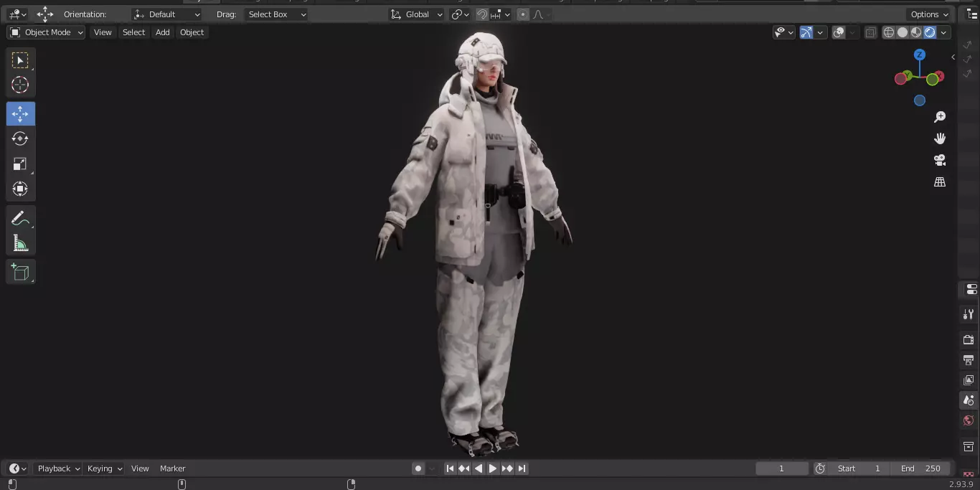This screenshot has height=490, width=980.
Task: Choose the Rotate tool
Action: coord(20,138)
